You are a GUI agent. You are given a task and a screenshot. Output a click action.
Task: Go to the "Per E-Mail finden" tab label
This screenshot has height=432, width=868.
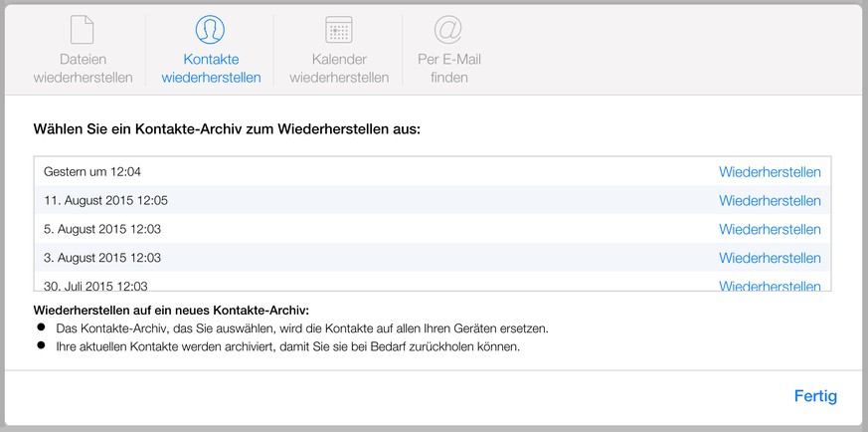click(449, 69)
